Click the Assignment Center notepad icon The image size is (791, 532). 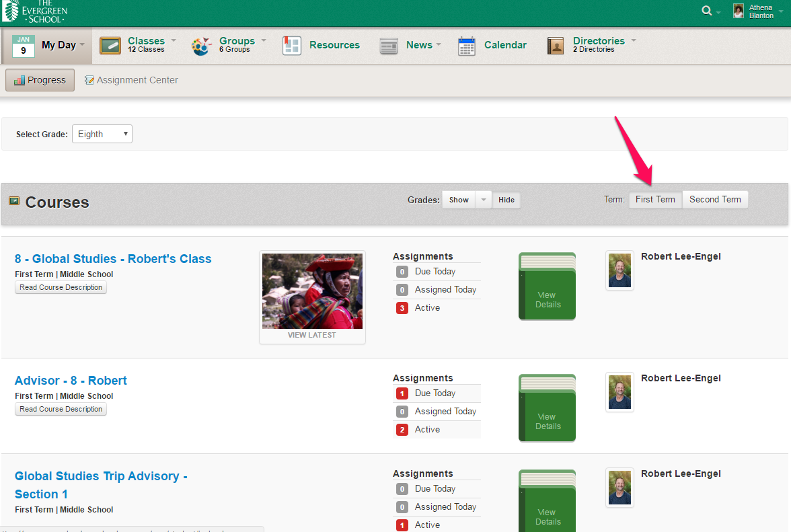pos(89,80)
